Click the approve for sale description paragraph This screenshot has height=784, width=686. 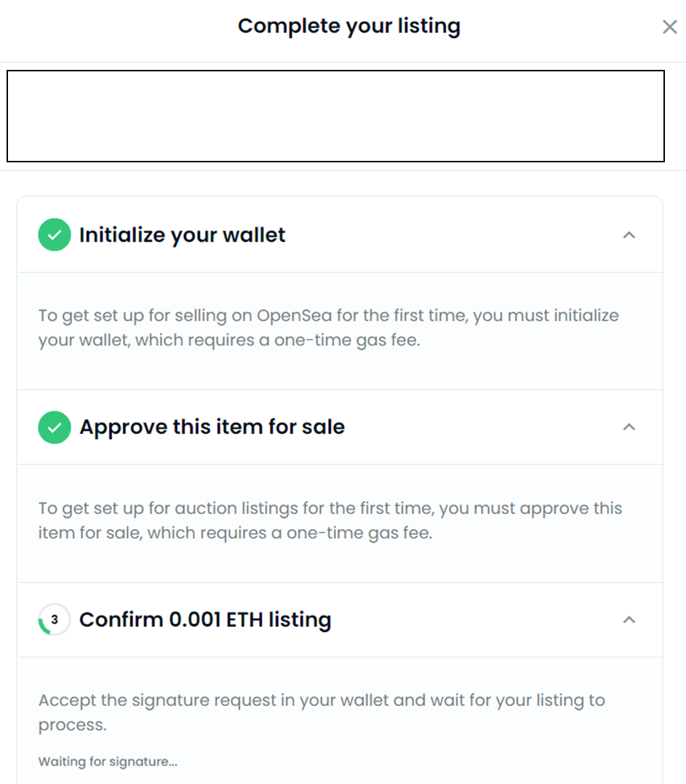(x=330, y=520)
